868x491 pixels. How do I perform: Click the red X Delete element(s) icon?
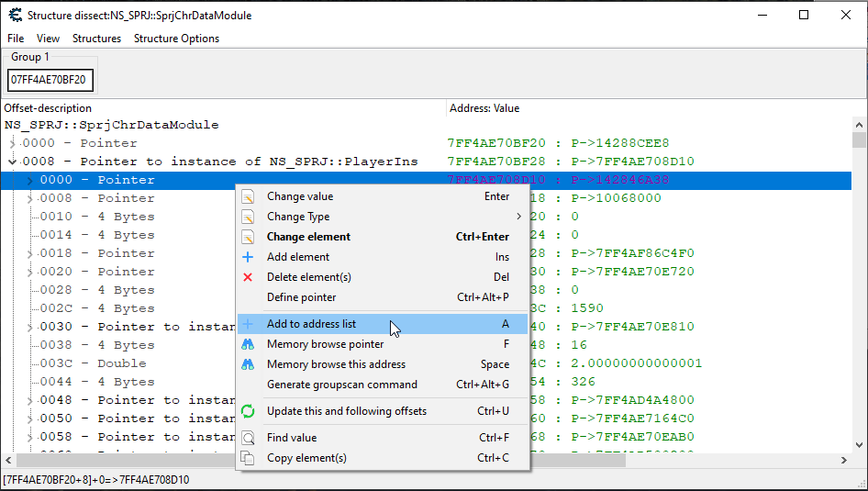(x=247, y=277)
